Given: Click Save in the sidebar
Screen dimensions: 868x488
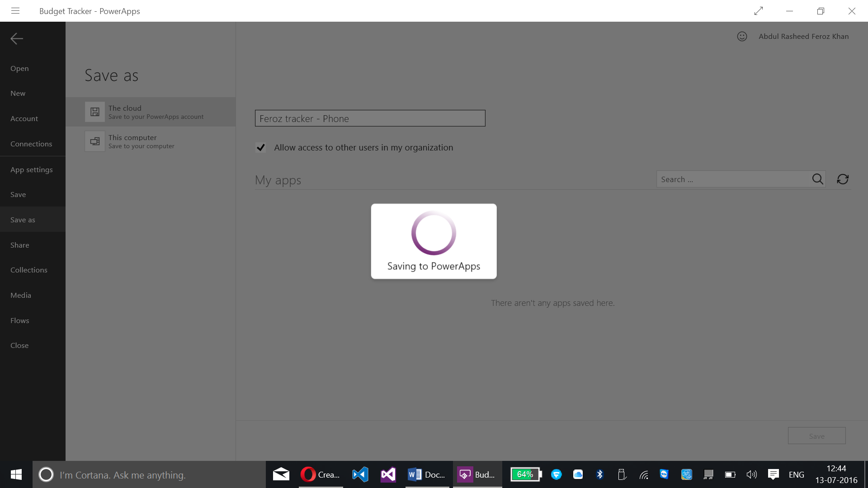Looking at the screenshot, I should coord(33,195).
